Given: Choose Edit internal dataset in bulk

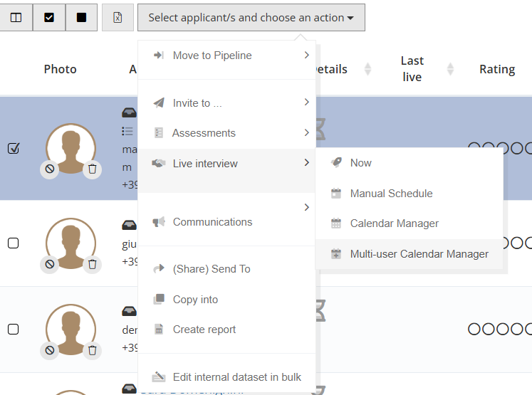Looking at the screenshot, I should click(x=226, y=377).
